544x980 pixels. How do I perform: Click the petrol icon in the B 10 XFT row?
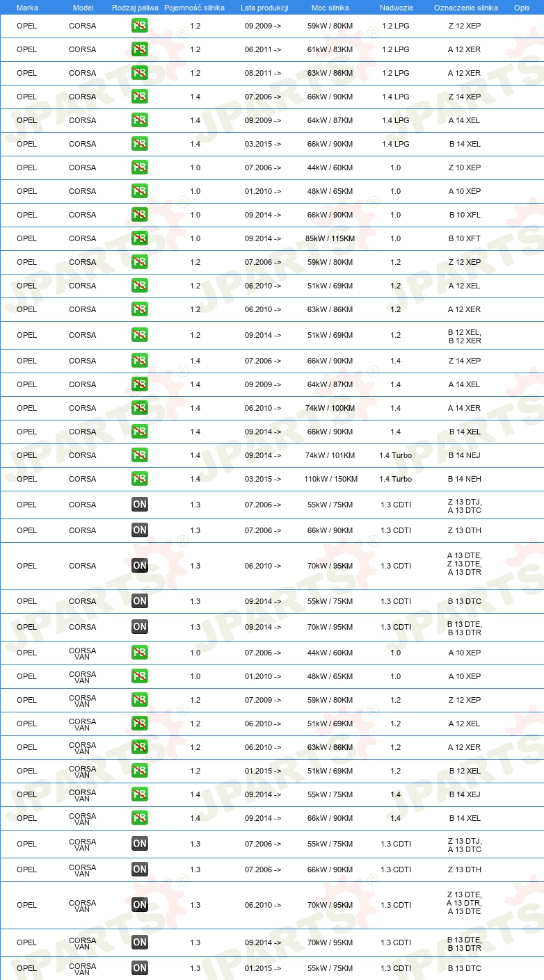[x=140, y=238]
